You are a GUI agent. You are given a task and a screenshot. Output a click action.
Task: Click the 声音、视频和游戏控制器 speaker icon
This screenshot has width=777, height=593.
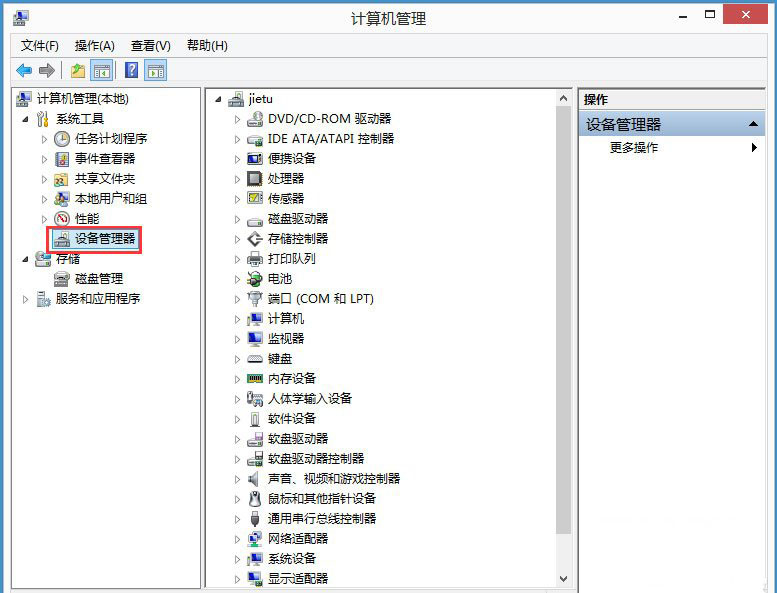tap(255, 479)
